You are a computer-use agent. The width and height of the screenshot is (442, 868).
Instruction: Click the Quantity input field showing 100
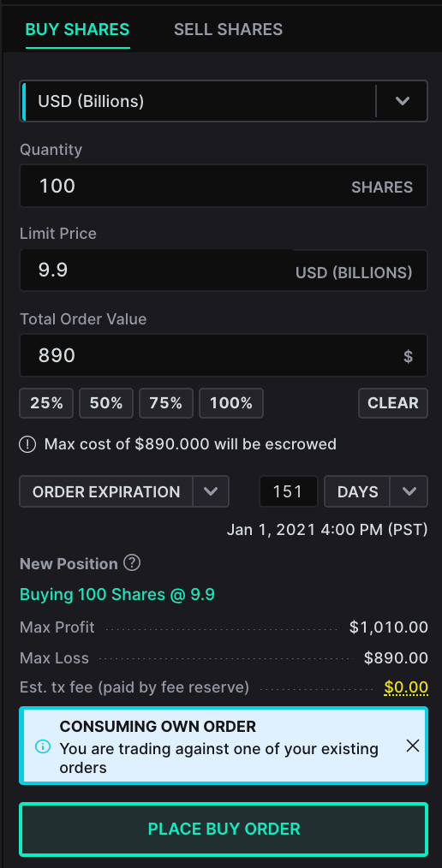[x=224, y=186]
